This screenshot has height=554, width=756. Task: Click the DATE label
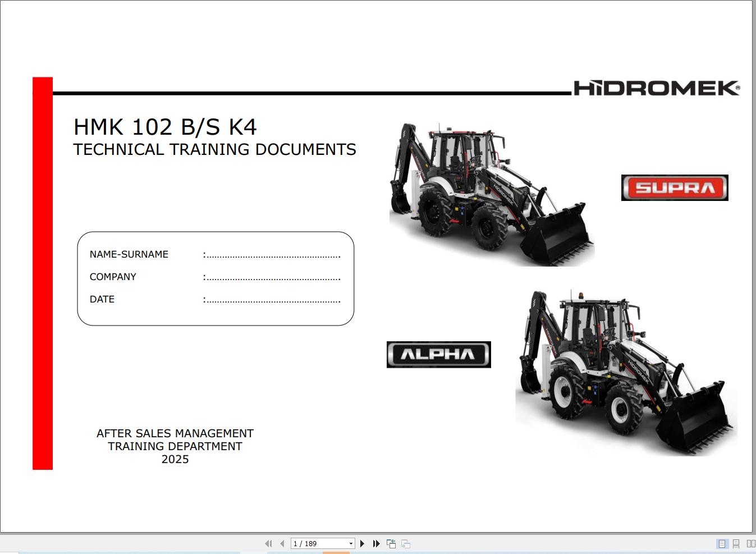[102, 299]
